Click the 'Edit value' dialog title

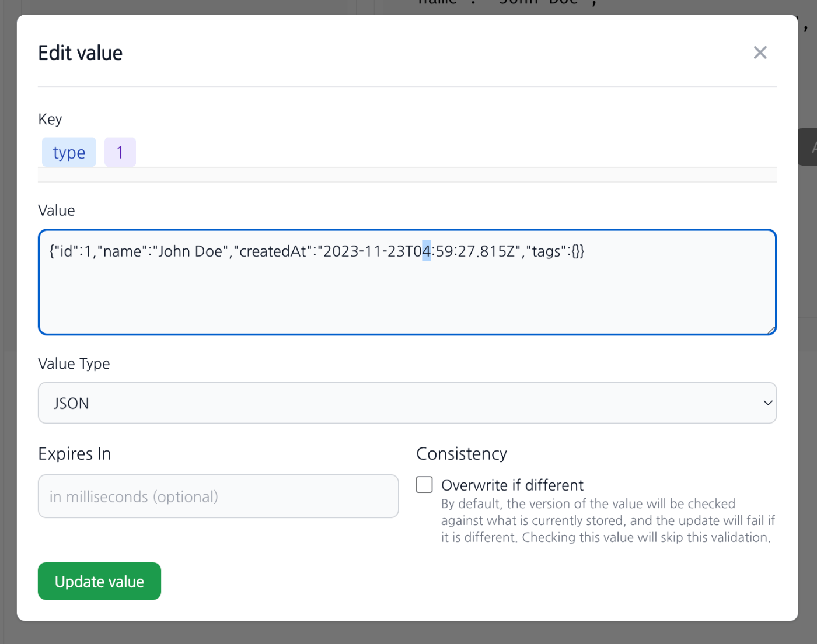pyautogui.click(x=81, y=53)
